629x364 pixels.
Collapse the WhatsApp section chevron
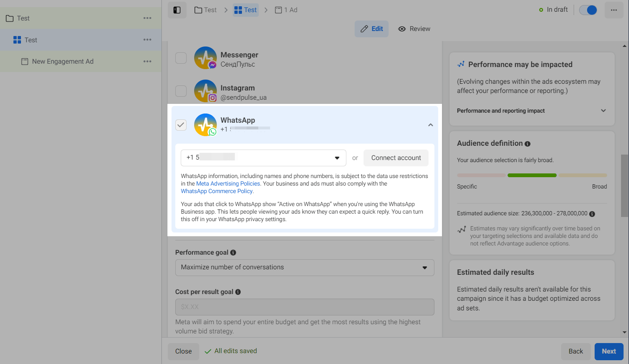point(431,125)
